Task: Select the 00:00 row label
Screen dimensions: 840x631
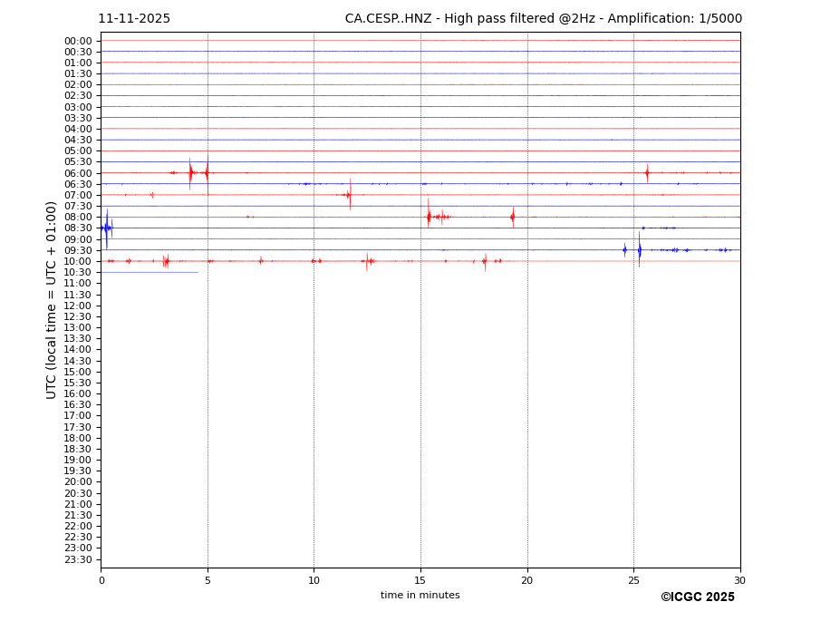Action: 78,41
